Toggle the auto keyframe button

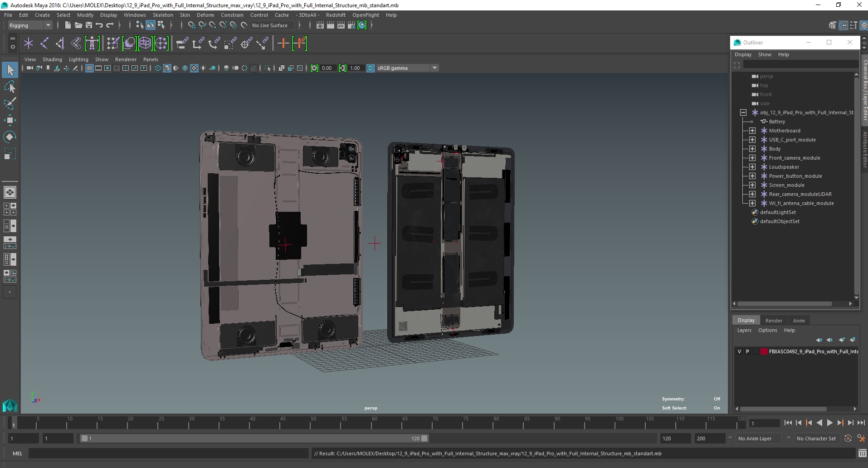coord(848,439)
